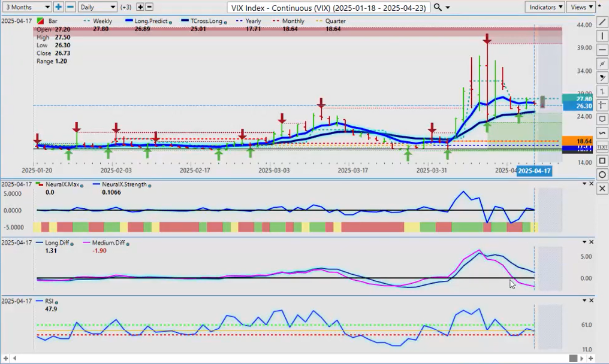Click the blue plus zoom-in button
The width and height of the screenshot is (609, 364).
58,7
